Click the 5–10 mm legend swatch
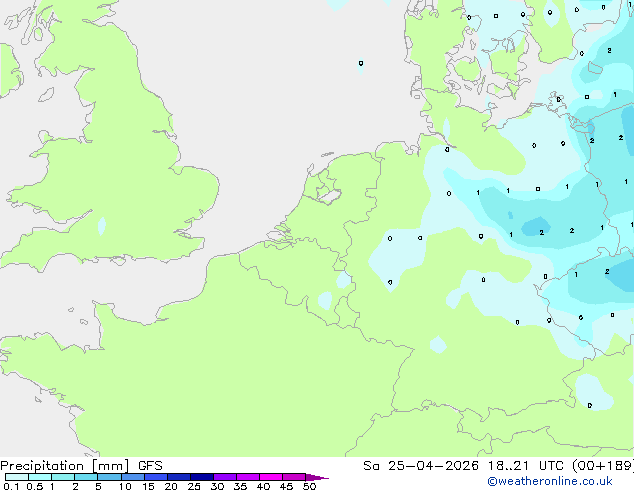This screenshot has height=490, width=634. click(x=109, y=477)
